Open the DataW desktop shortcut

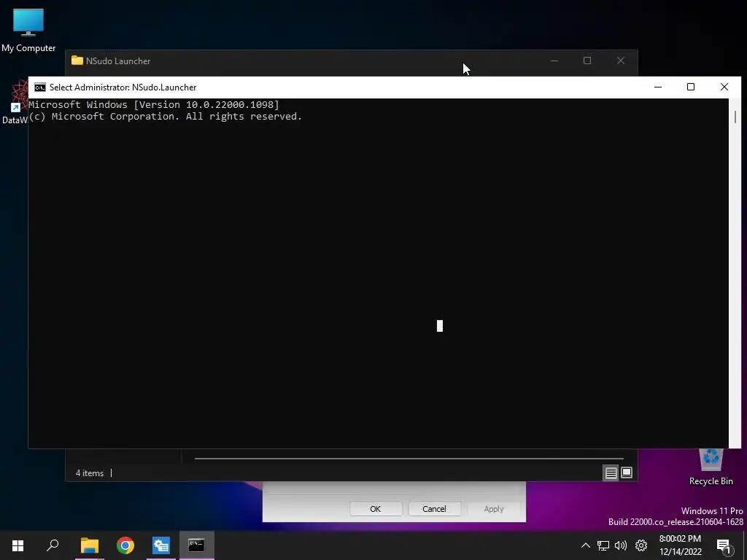tap(15, 102)
